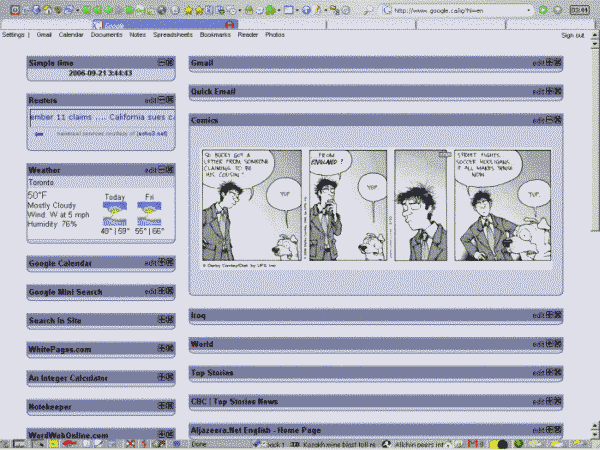
Task: Click the comic strip image
Action: tap(377, 207)
